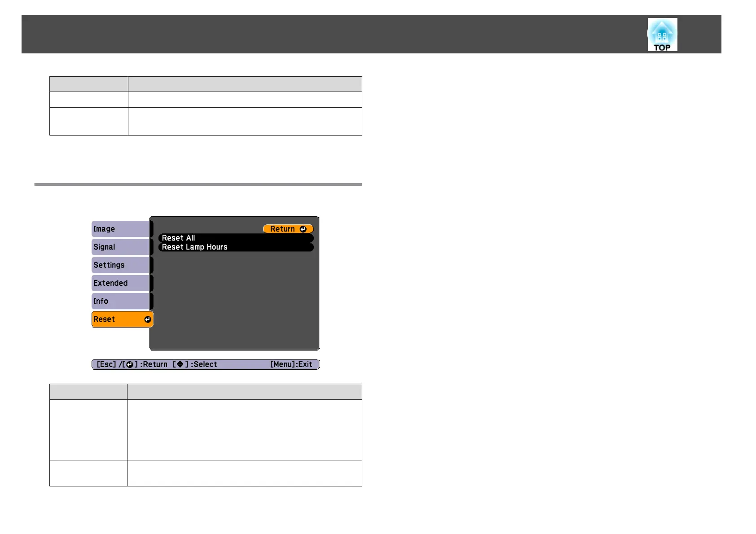Choose the Reset All option
The width and height of the screenshot is (756, 534).
click(236, 238)
